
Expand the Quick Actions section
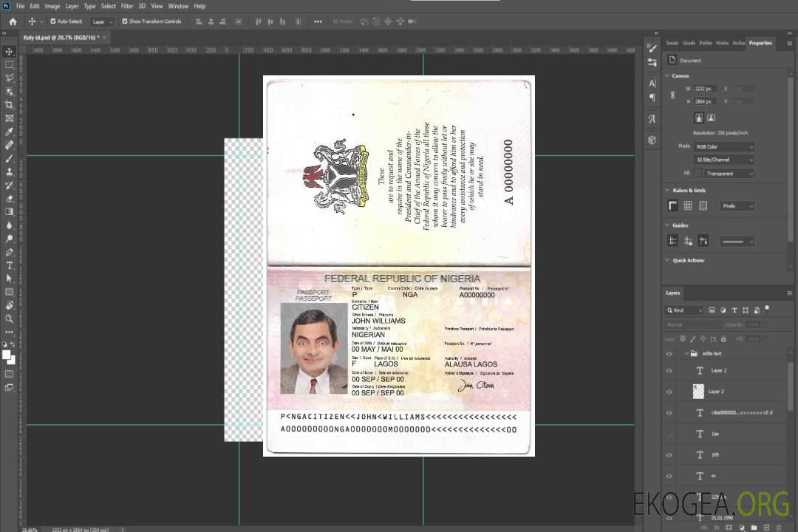(667, 260)
